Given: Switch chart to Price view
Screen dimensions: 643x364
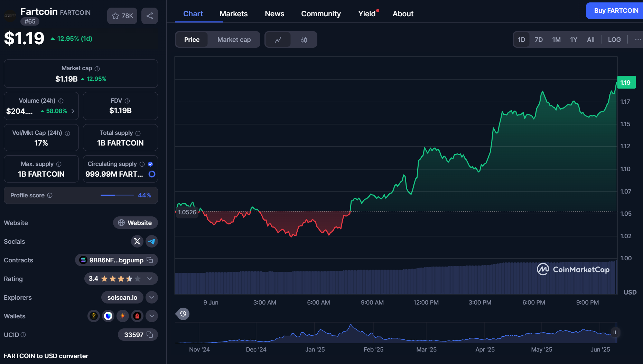Looking at the screenshot, I should pos(192,40).
